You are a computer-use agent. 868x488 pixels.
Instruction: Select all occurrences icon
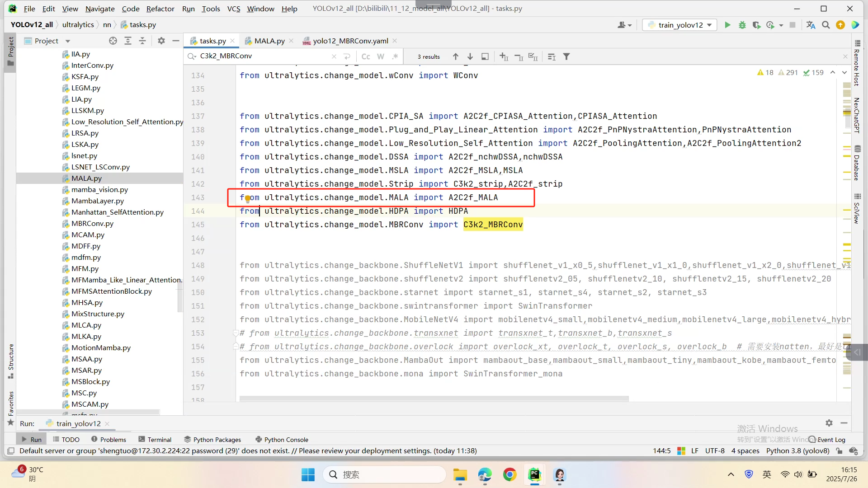533,56
